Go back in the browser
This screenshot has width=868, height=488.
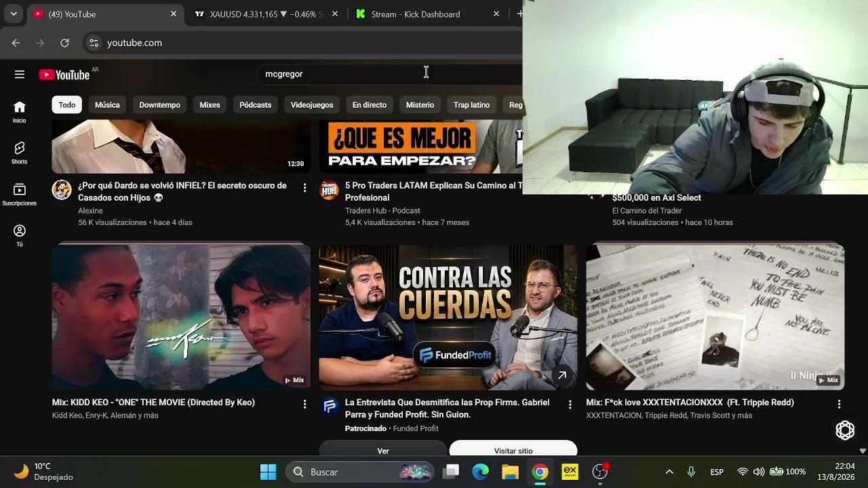[x=16, y=43]
